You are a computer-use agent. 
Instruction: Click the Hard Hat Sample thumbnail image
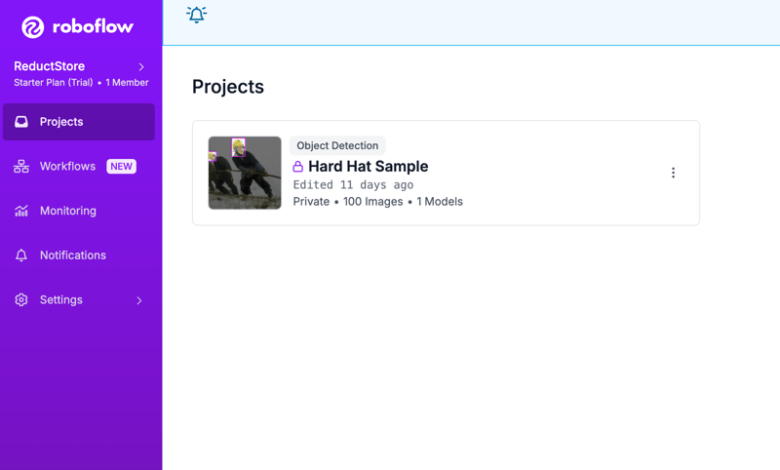(x=245, y=173)
